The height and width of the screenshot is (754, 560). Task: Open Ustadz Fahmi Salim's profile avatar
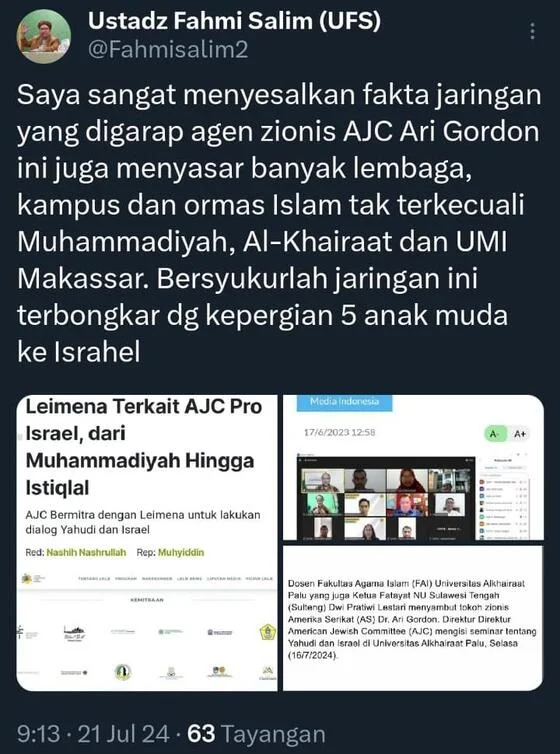(x=44, y=36)
